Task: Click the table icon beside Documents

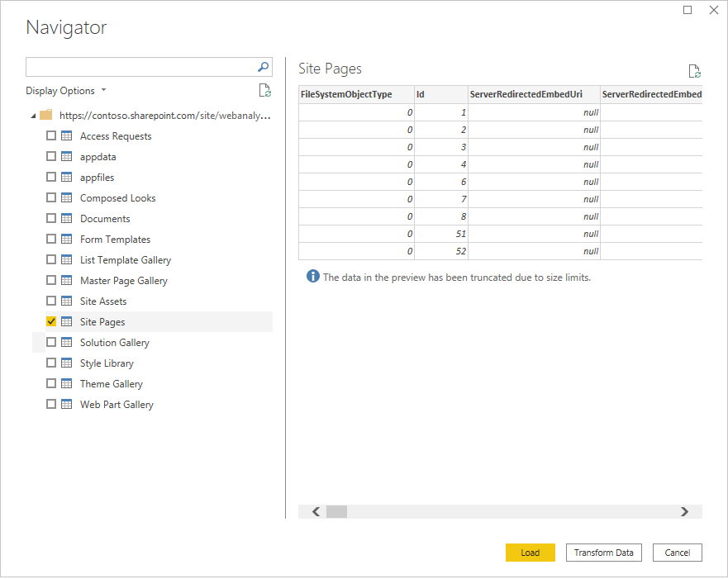Action: (66, 218)
